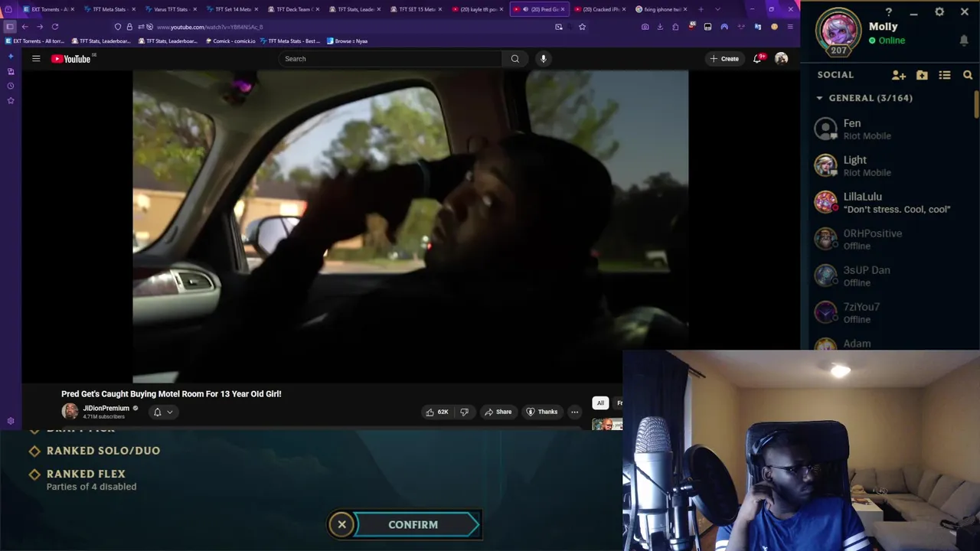Screen dimensions: 980x551
Task: Add a friend in League social panel
Action: point(899,75)
